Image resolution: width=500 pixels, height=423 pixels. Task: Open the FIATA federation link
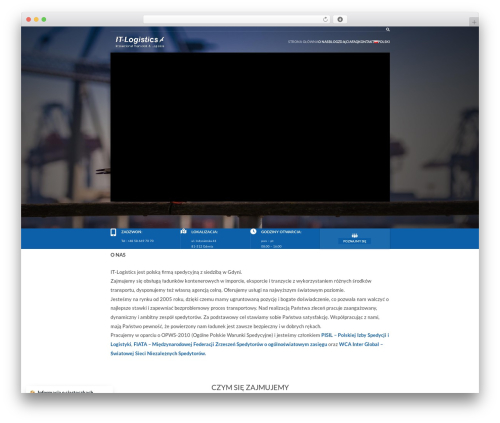(230, 344)
